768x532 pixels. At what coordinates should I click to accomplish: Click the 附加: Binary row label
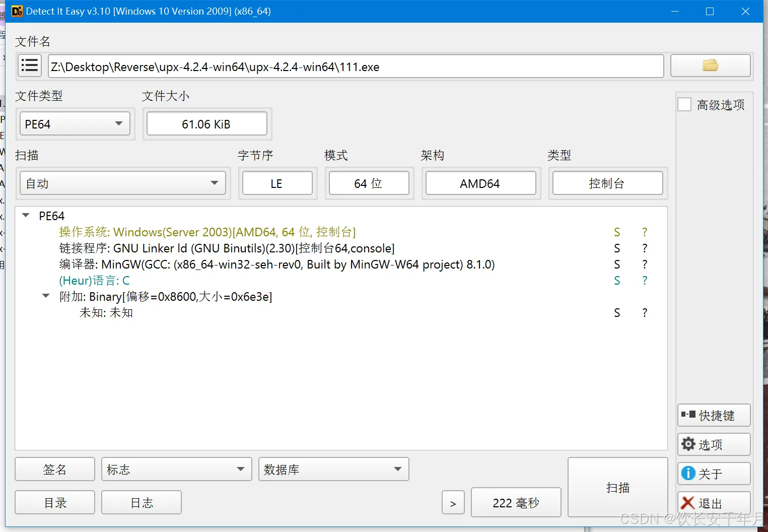click(x=166, y=296)
